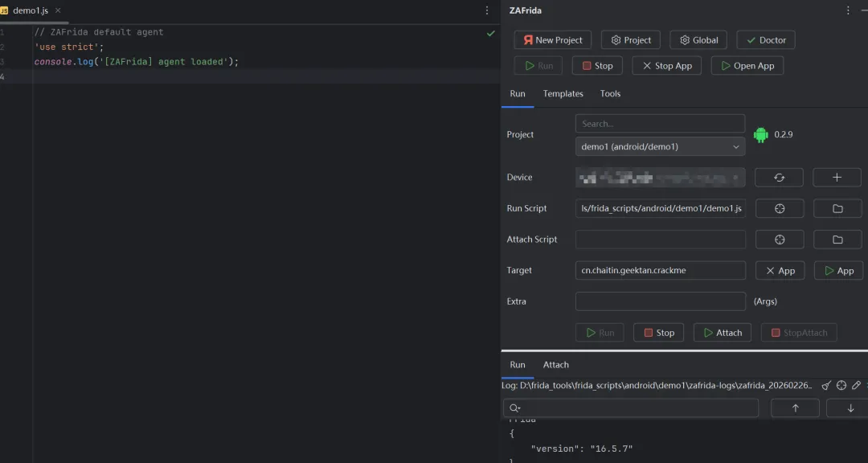Add a new device with plus button
This screenshot has width=868, height=463.
[x=837, y=178]
